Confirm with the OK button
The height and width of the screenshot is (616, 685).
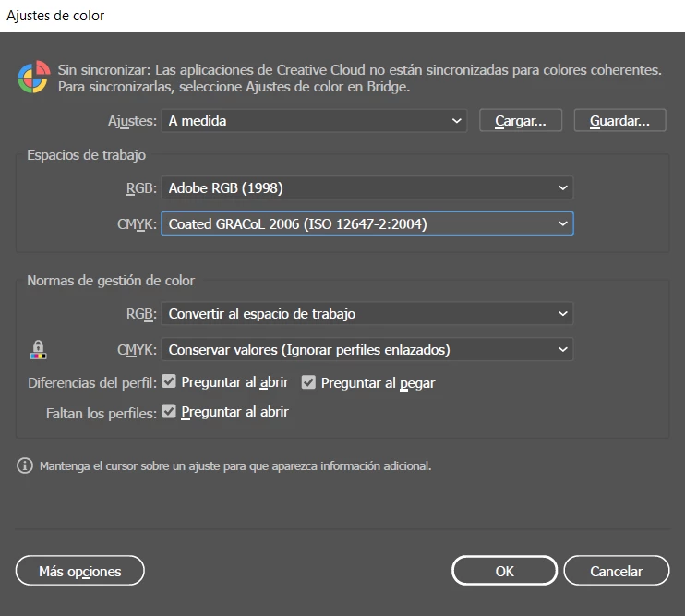[505, 571]
